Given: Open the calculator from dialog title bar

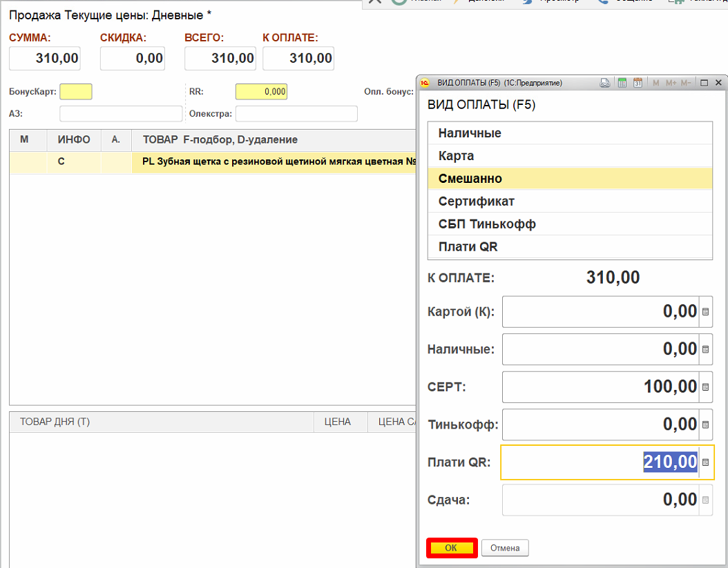Looking at the screenshot, I should point(622,83).
